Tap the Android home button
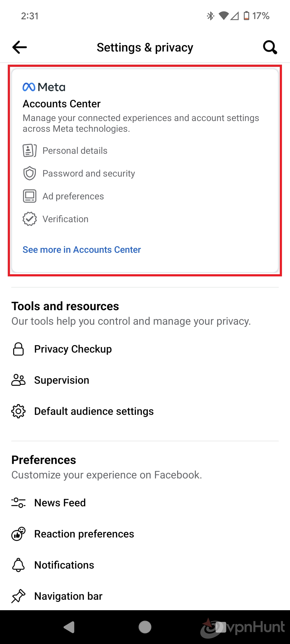Image resolution: width=290 pixels, height=644 pixels. pyautogui.click(x=145, y=627)
